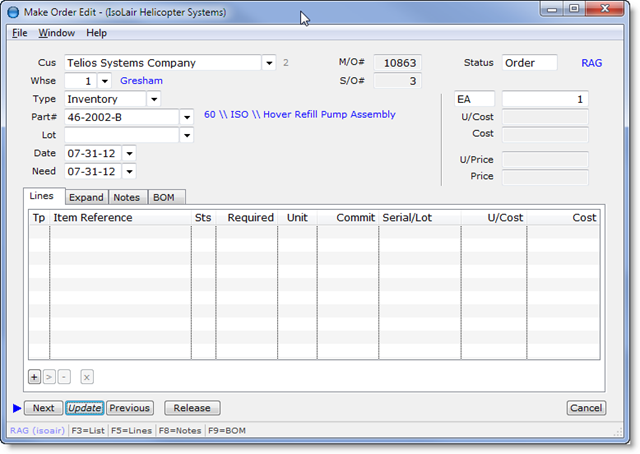Click the Gresham warehouse link text
The image size is (640, 454).
tap(141, 81)
